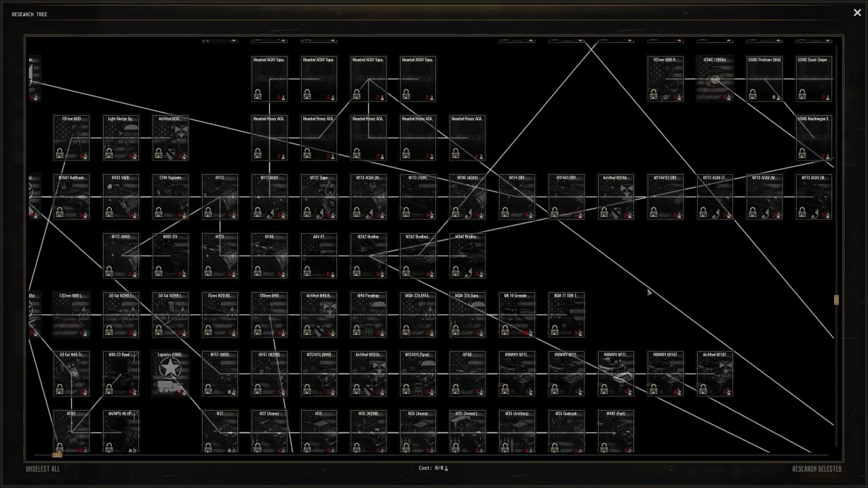This screenshot has width=868, height=488.
Task: Pick the M114 CRV research card
Action: click(517, 197)
